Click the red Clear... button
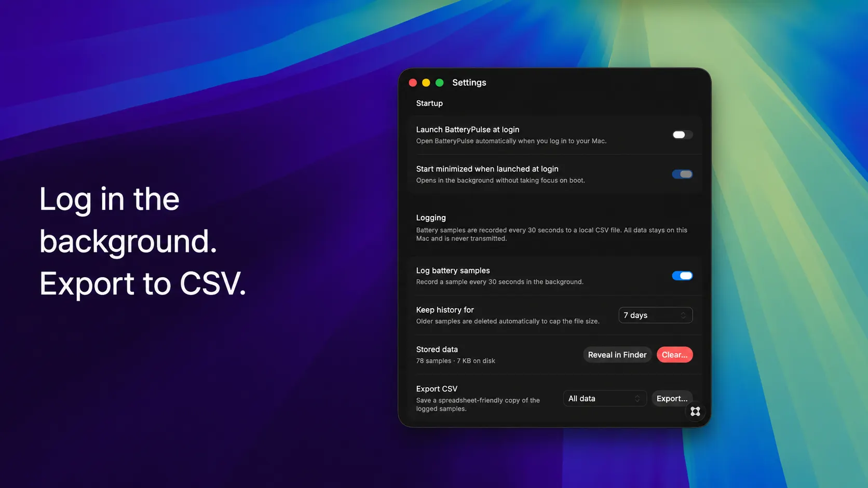The image size is (868, 488). point(674,355)
